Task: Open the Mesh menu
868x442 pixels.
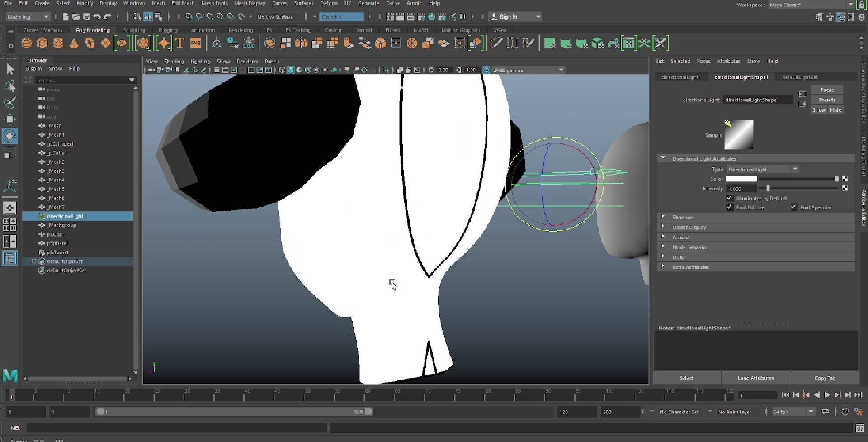Action: [158, 3]
